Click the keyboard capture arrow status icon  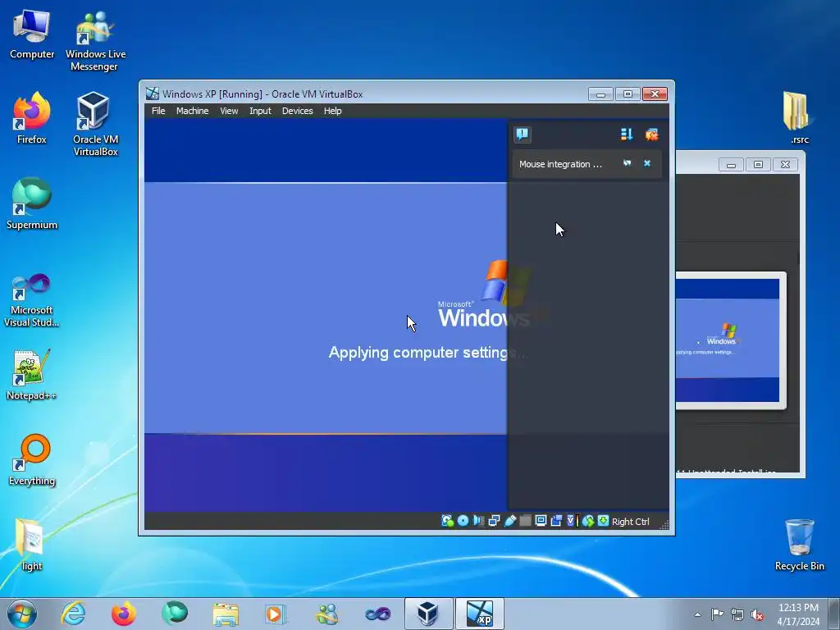[603, 521]
